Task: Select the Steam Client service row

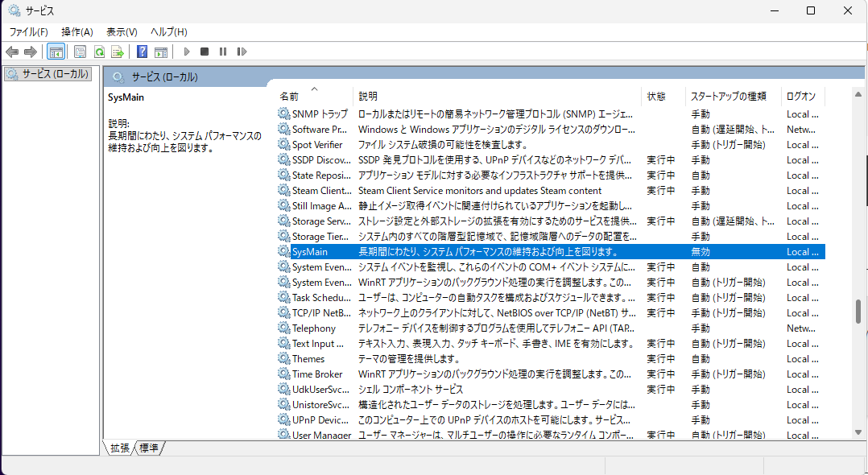Action: tap(320, 191)
